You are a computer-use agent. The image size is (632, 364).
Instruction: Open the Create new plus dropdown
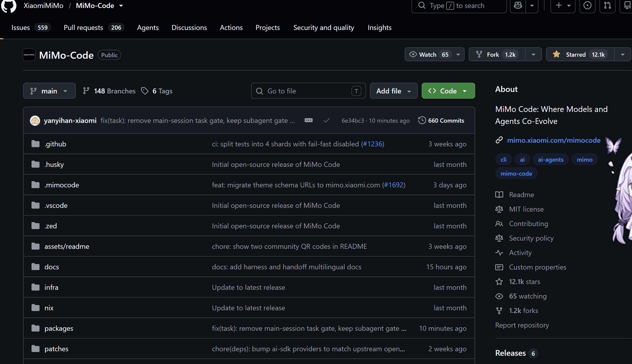pos(563,5)
